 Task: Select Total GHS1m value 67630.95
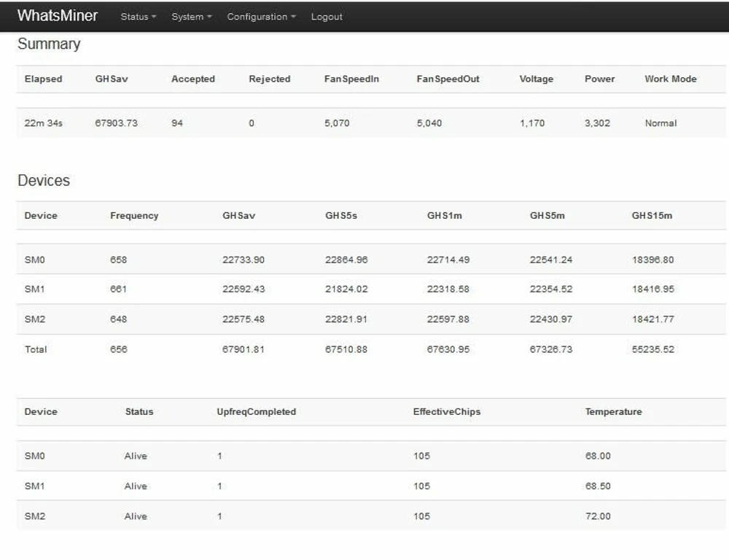tap(448, 350)
